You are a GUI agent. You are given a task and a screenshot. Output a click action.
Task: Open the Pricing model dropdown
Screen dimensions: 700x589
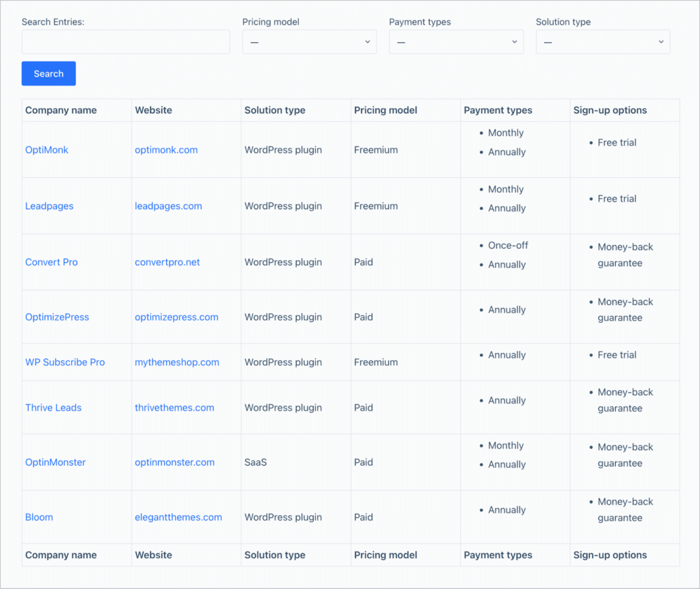click(310, 42)
